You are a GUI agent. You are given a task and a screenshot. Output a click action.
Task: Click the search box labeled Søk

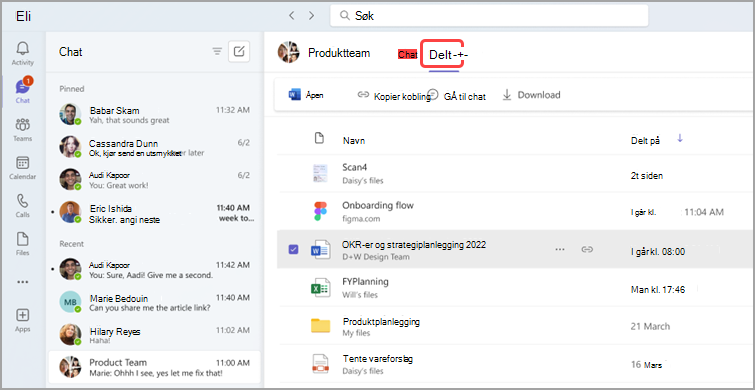coord(489,16)
